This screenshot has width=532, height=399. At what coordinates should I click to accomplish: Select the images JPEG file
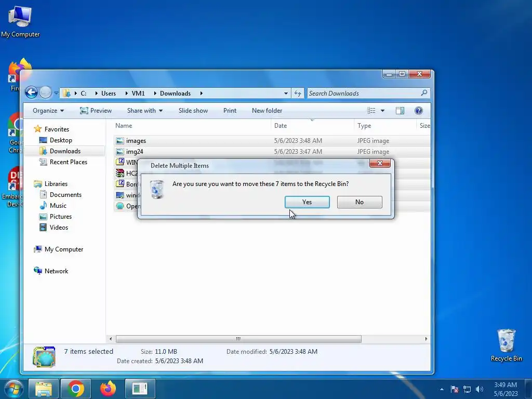pyautogui.click(x=272, y=140)
